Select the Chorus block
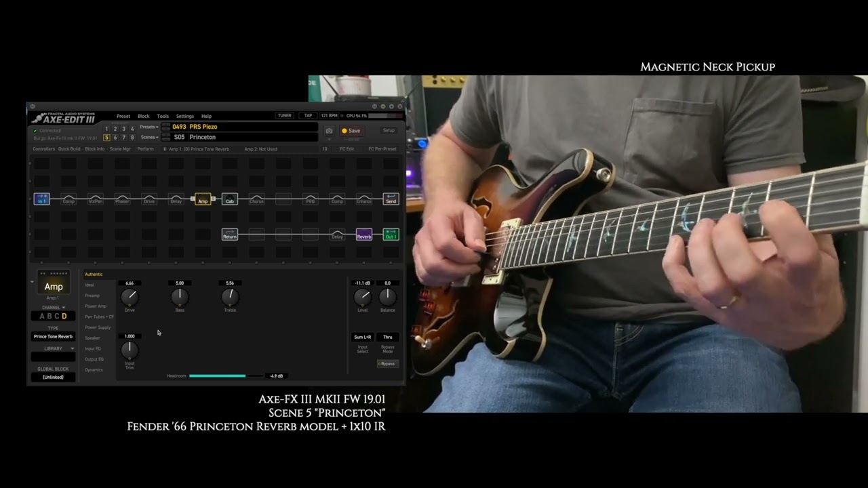The image size is (868, 488). coord(256,199)
